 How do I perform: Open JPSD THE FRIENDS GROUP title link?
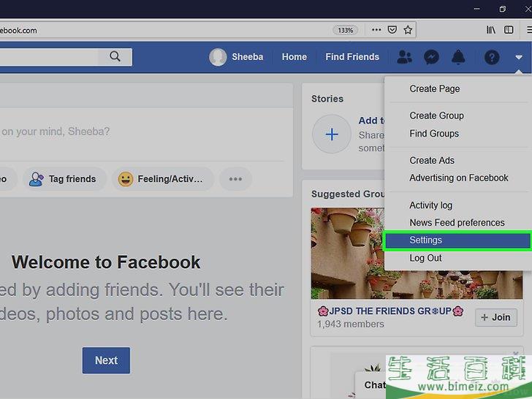[390, 311]
